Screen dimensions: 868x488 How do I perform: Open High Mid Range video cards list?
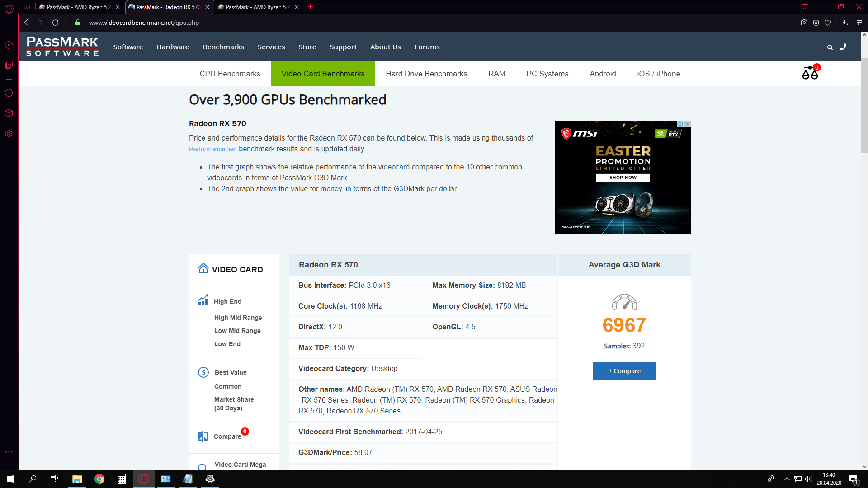coord(238,318)
